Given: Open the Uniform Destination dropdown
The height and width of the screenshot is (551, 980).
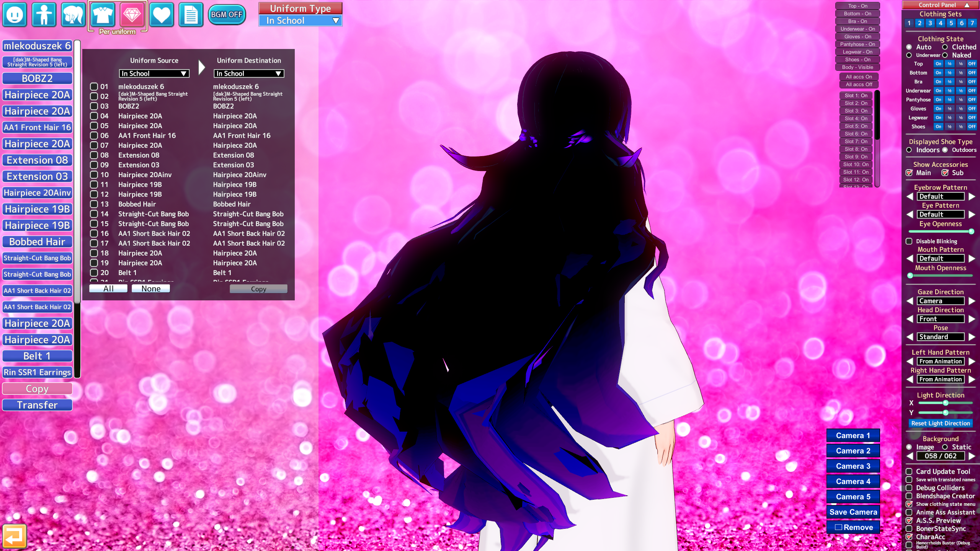Looking at the screenshot, I should 249,73.
